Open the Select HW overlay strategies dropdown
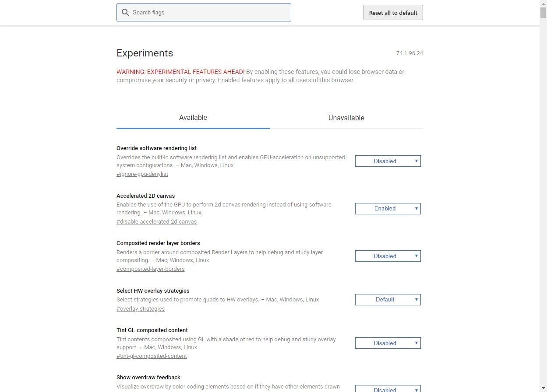This screenshot has width=547, height=392. point(388,300)
